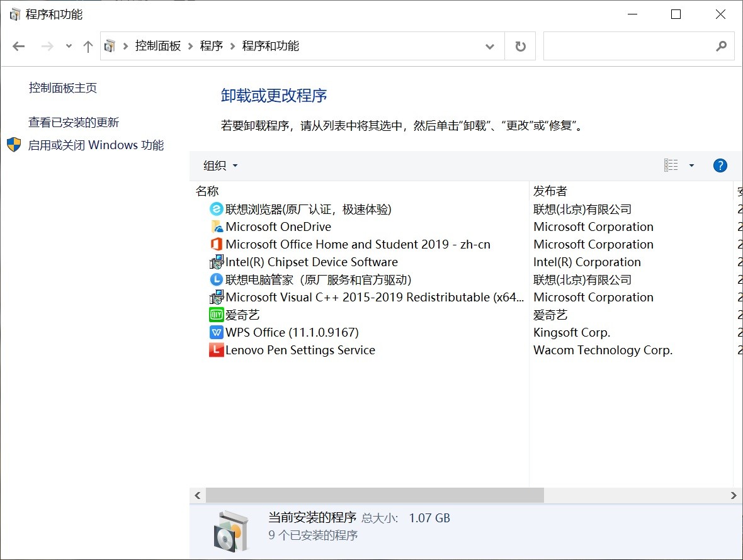Expand chevron before 控制面板 breadcrumb
The width and height of the screenshot is (743, 560).
125,46
